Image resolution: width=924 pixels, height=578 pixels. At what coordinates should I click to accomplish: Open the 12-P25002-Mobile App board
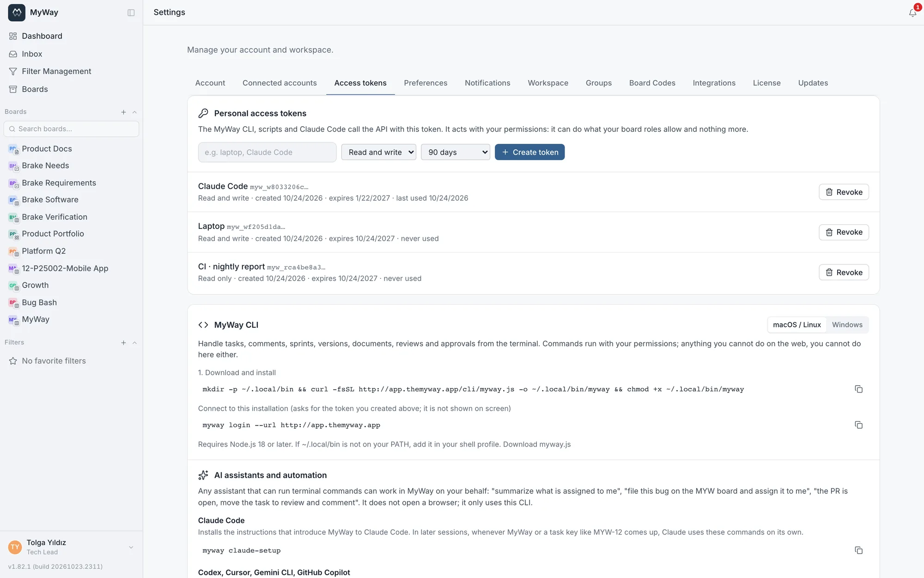coord(65,269)
